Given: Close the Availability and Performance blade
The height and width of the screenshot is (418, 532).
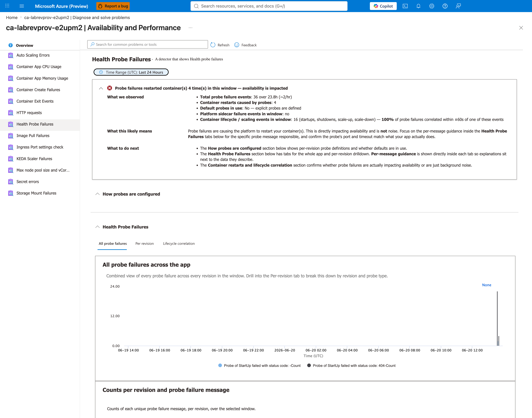Looking at the screenshot, I should click(x=521, y=28).
